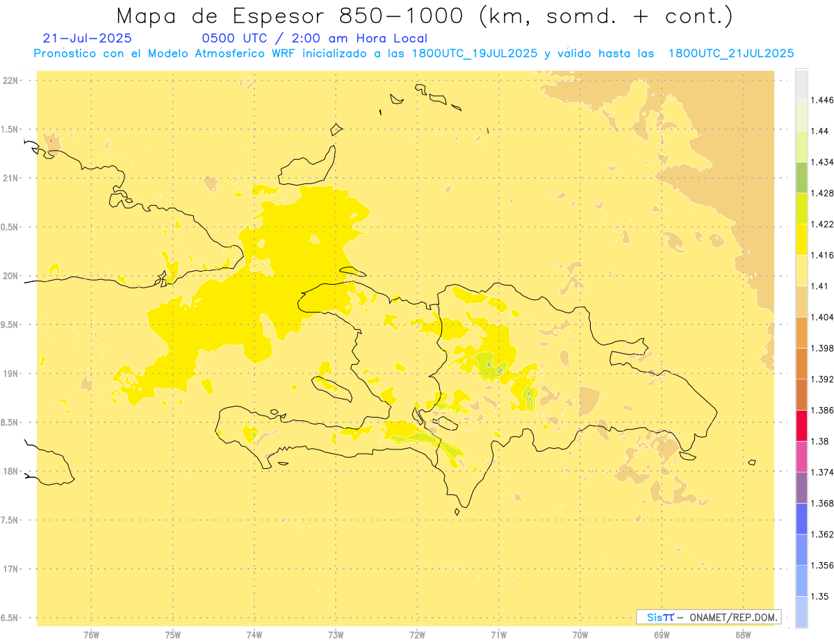Click the color bar label '1.422'
The width and height of the screenshot is (834, 644).
tap(822, 224)
